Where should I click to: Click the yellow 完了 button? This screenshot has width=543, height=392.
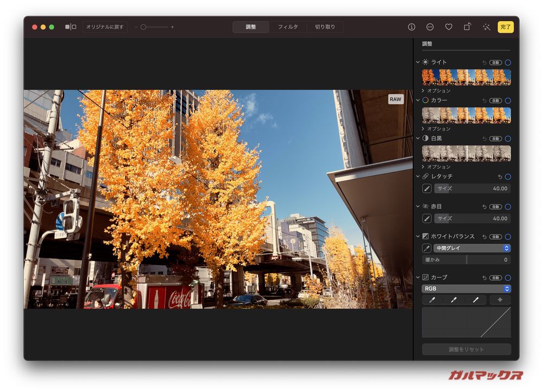(506, 27)
